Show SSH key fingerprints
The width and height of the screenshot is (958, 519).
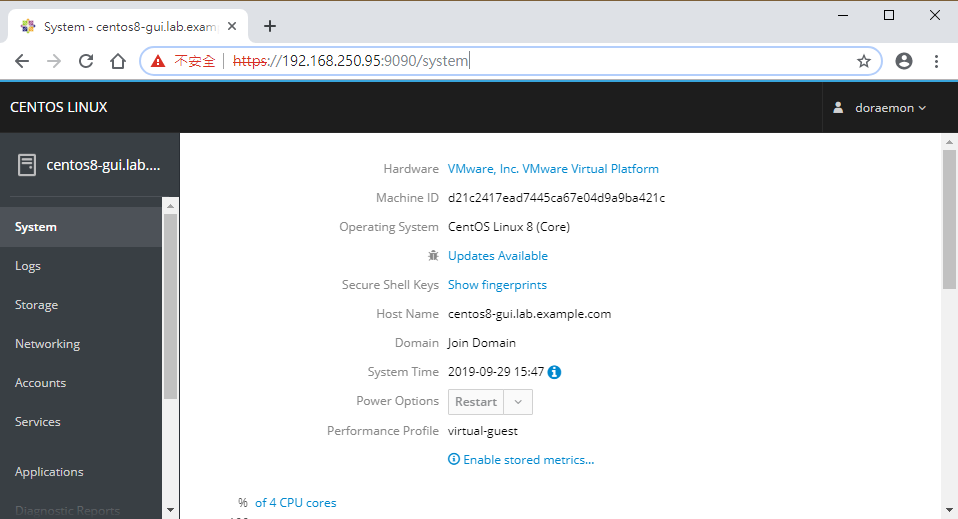tap(497, 285)
